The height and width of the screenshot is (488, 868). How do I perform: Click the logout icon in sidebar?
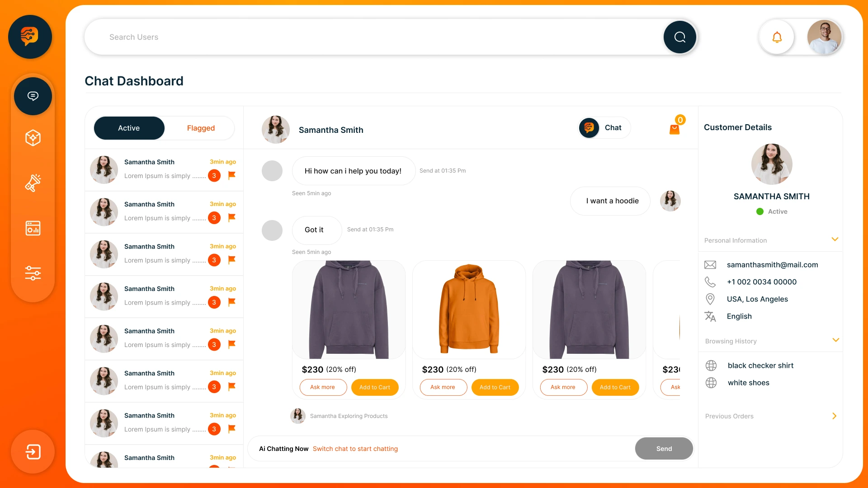pos(33,451)
